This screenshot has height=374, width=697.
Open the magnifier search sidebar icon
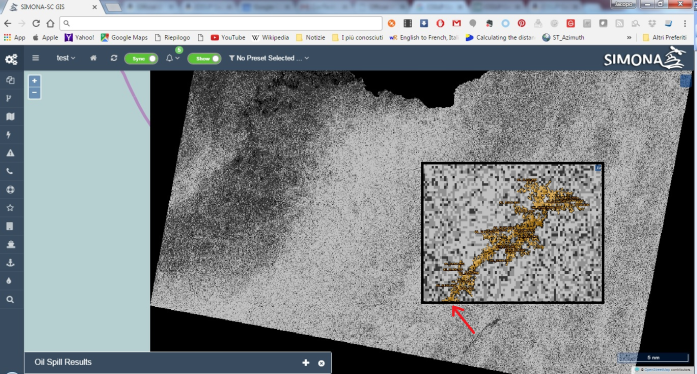(x=10, y=300)
